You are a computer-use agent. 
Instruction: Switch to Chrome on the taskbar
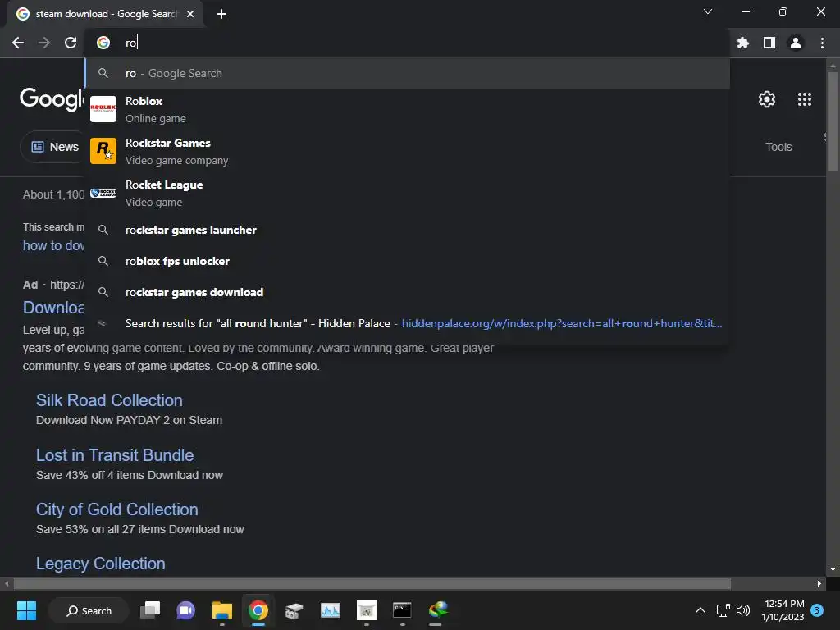coord(258,610)
